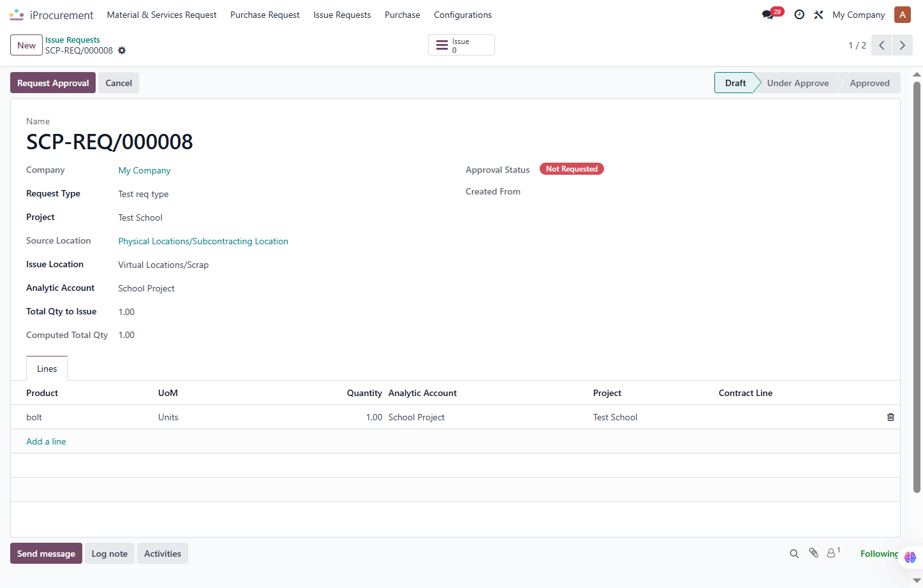Screen dimensions: 923x588
Task: Open the Issue Requests menu
Action: pos(342,15)
